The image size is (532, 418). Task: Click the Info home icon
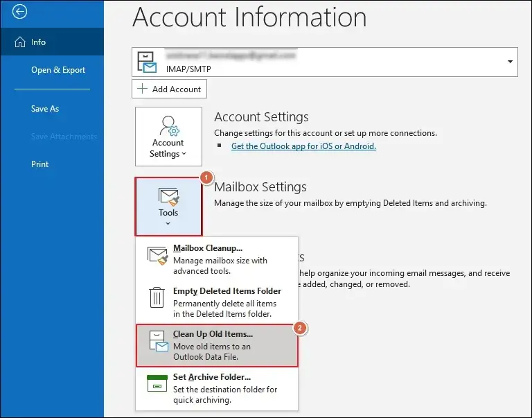[20, 42]
